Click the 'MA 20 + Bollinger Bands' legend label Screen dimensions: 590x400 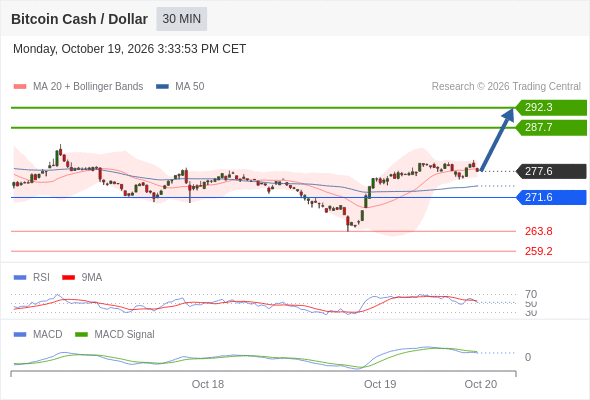tap(88, 87)
